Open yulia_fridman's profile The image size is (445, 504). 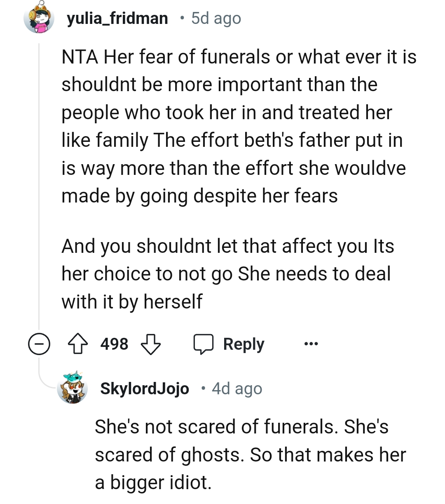(x=118, y=18)
